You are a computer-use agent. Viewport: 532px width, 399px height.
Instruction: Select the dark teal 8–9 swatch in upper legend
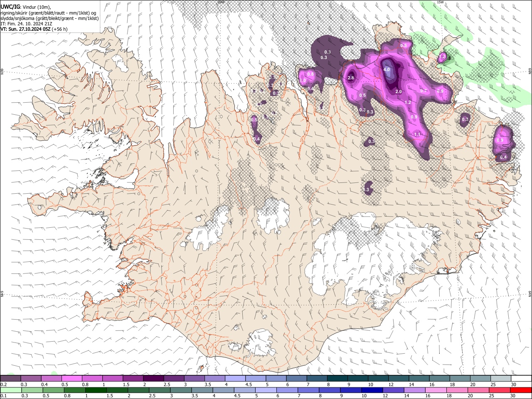(337, 378)
